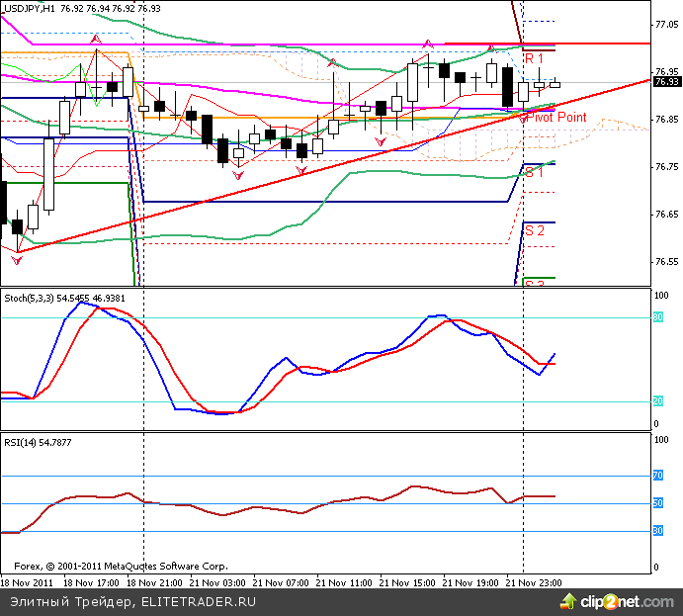Image resolution: width=683 pixels, height=616 pixels.
Task: Click the RSI level 70 marker
Action: pos(658,476)
